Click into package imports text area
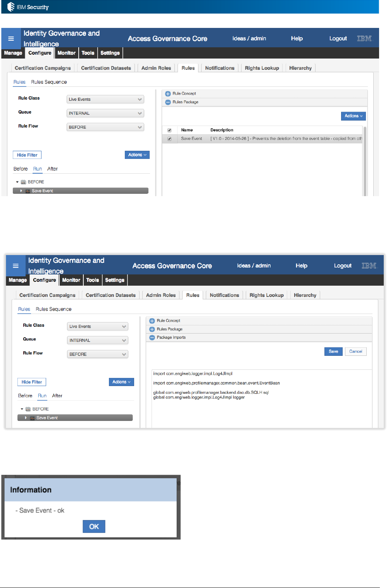This screenshot has width=388, height=588. coord(262,398)
